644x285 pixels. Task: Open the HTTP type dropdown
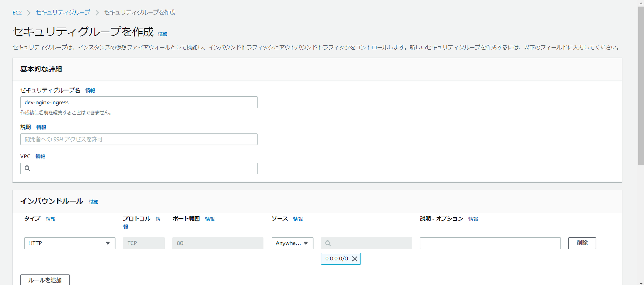tap(69, 243)
